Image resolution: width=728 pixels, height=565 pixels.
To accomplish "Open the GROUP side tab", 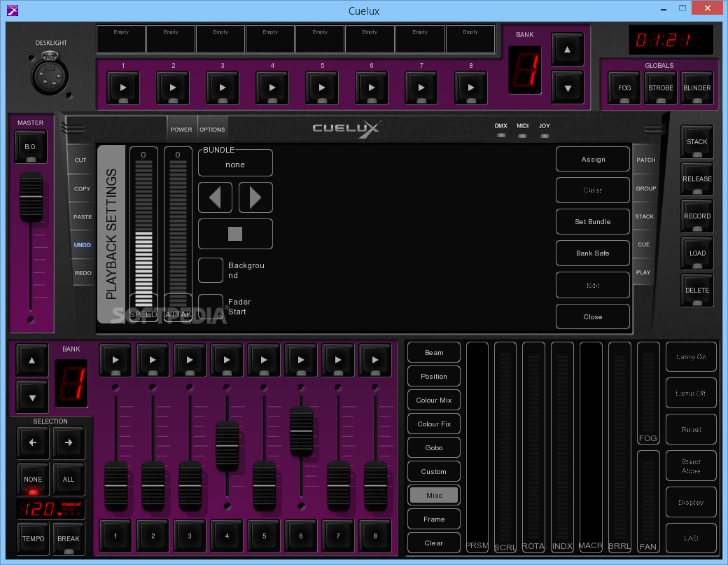I will [646, 188].
